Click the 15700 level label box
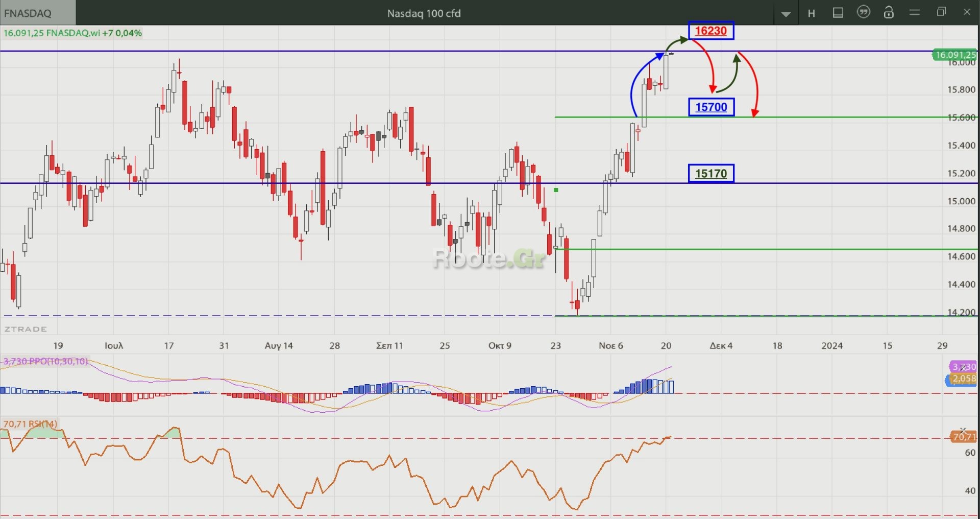 coord(711,107)
